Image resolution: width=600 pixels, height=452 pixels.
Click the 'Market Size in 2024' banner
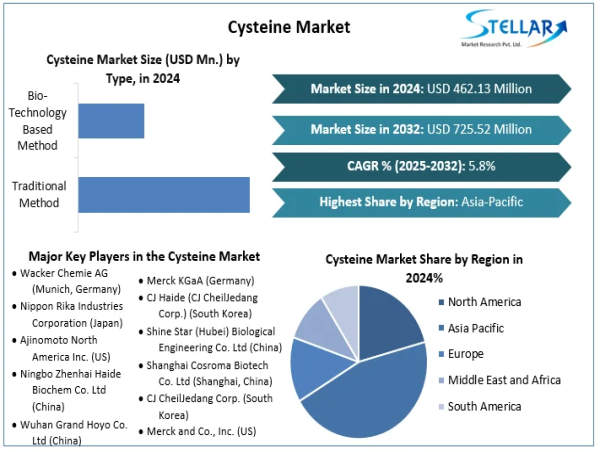(421, 89)
